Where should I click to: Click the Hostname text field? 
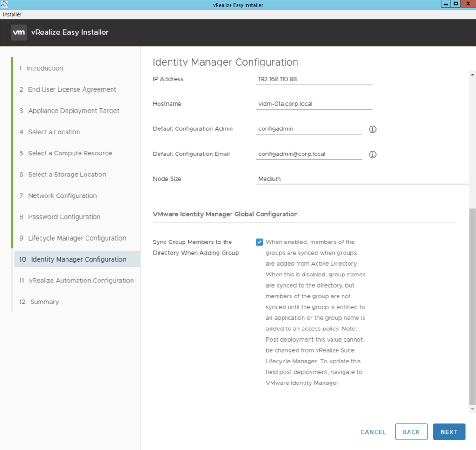coord(314,104)
